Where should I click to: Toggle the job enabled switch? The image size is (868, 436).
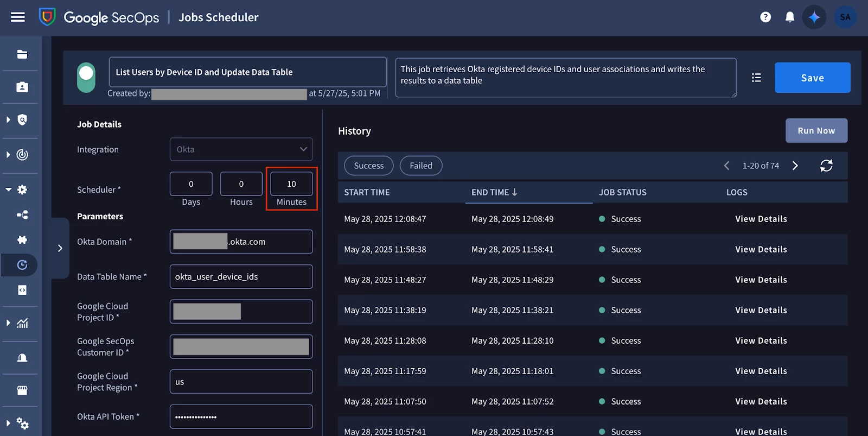tap(86, 78)
